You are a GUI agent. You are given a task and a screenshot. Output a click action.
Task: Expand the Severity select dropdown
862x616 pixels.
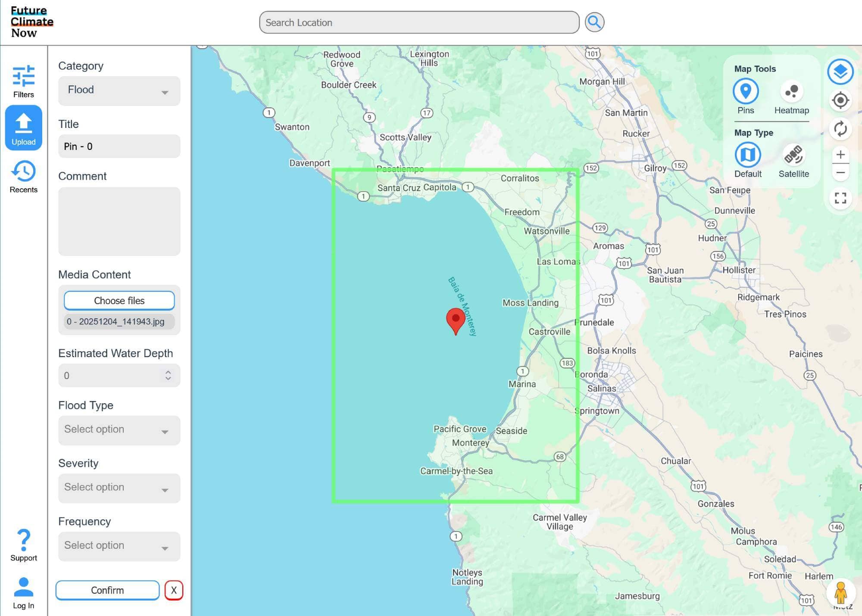[x=119, y=488]
